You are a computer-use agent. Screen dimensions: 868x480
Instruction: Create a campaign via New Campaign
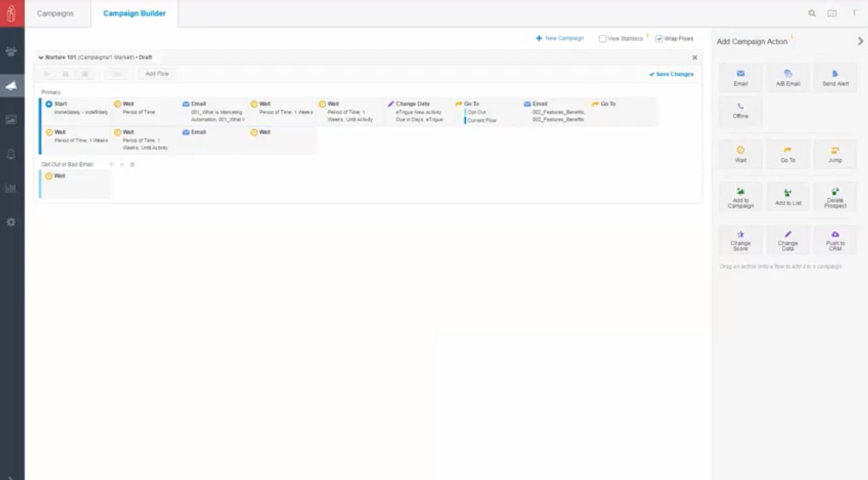tap(560, 39)
